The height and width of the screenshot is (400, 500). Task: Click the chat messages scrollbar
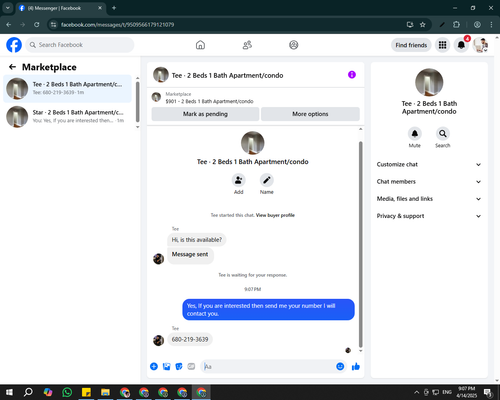(360, 244)
